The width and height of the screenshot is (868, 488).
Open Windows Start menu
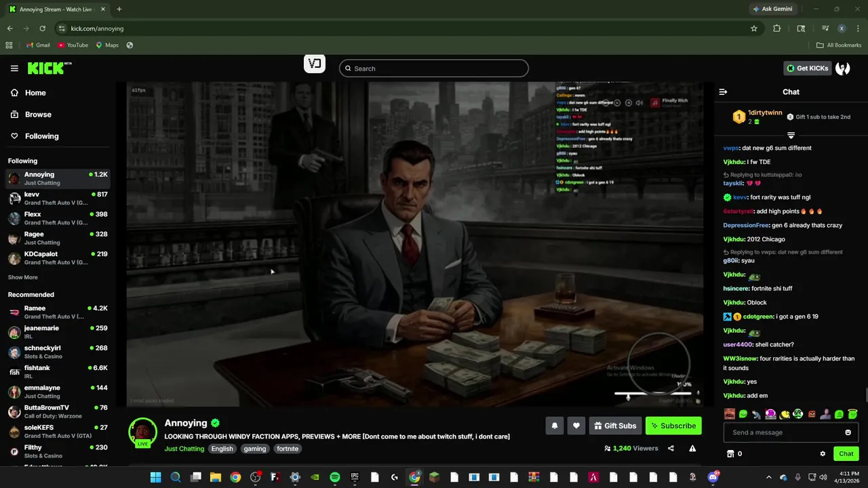pos(155,477)
